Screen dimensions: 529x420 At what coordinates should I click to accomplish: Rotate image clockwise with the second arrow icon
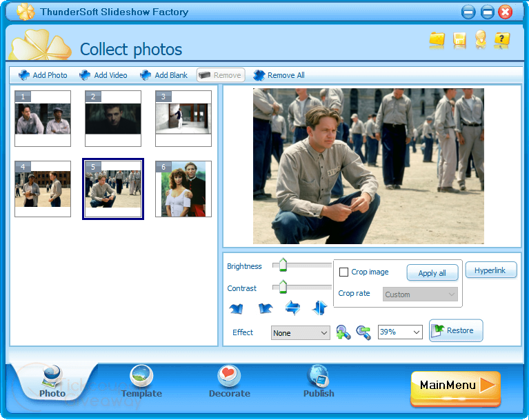265,308
